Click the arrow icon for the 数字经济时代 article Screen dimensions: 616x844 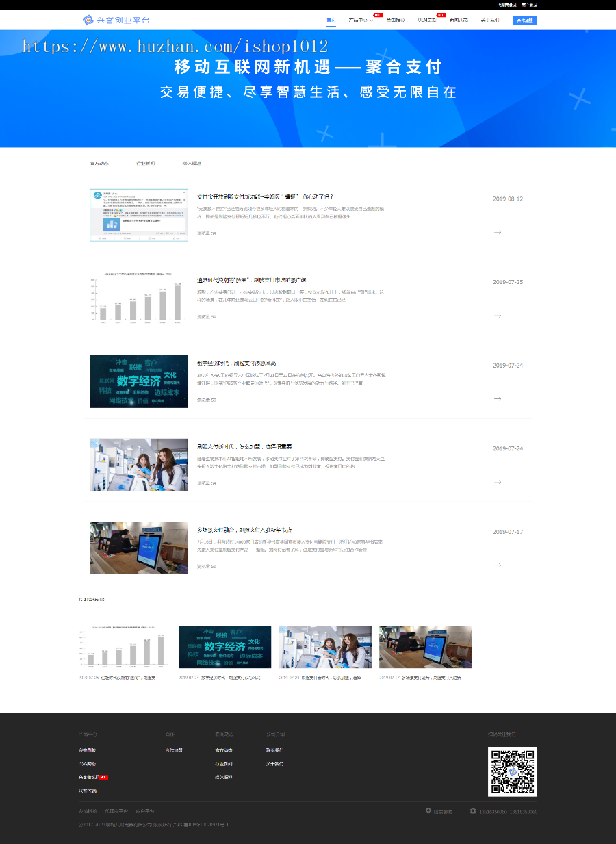tap(498, 398)
